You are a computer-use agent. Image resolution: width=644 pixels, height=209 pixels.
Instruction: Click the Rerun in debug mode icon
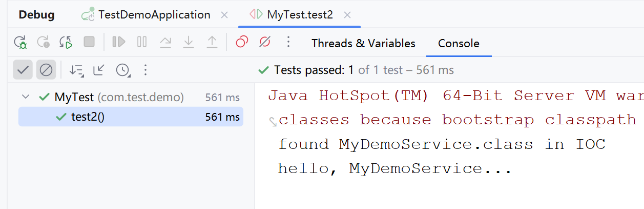tap(20, 42)
